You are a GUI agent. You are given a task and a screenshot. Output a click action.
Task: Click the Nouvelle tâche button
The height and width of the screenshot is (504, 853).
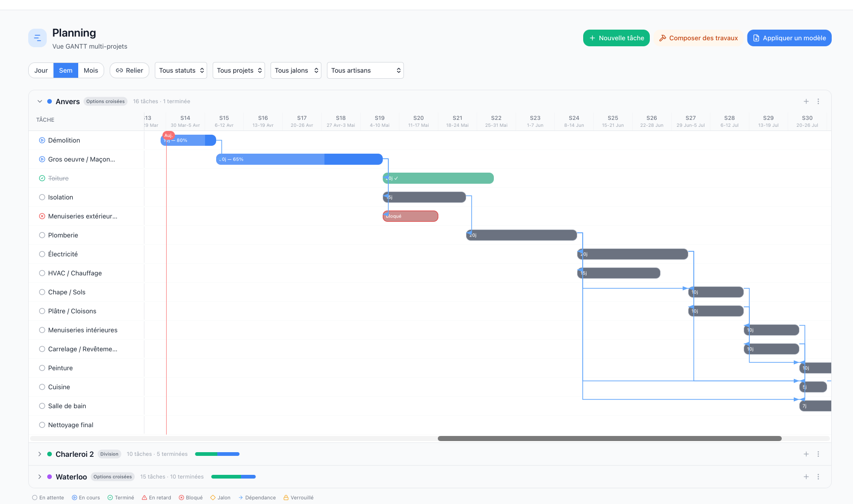616,37
